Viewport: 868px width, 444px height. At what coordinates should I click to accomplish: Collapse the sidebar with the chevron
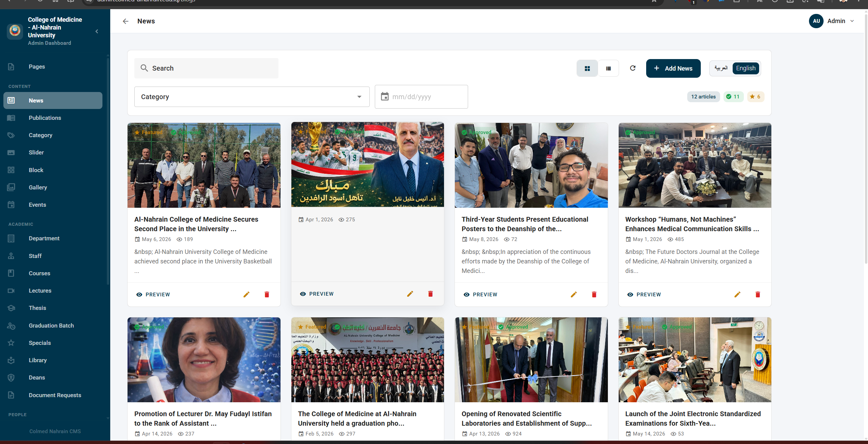pos(97,31)
